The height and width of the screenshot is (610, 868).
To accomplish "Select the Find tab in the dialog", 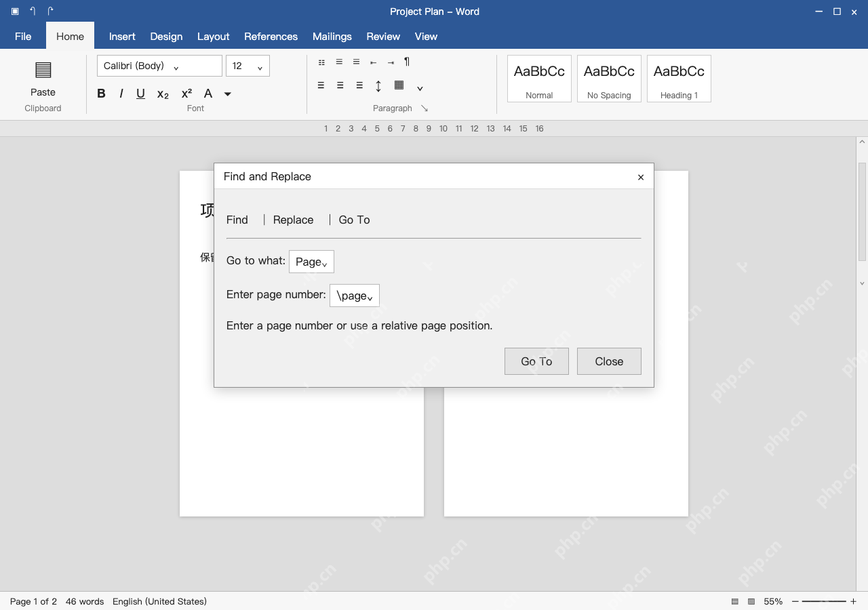I will pyautogui.click(x=237, y=220).
